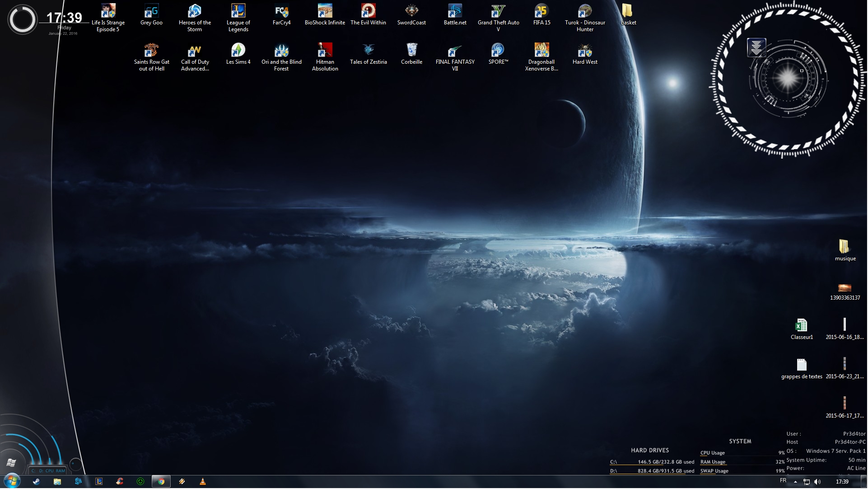Click the SWAP Usage meter

coord(743,471)
